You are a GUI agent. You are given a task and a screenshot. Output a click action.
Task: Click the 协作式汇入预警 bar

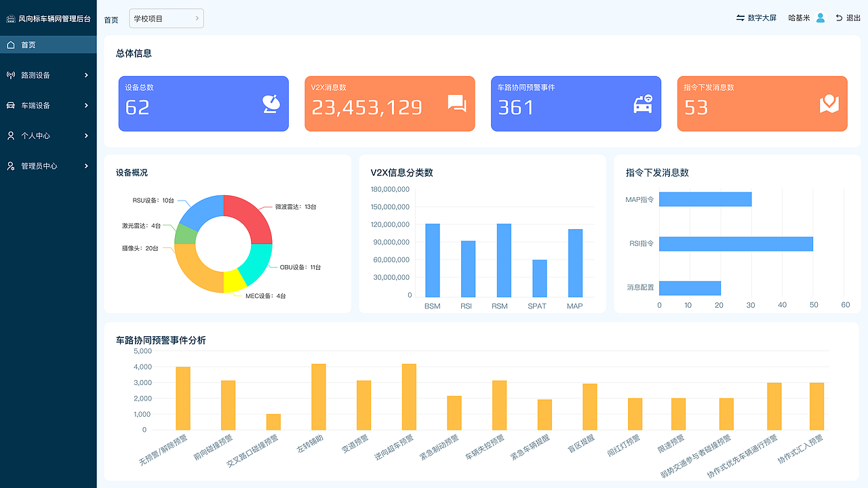pyautogui.click(x=816, y=406)
